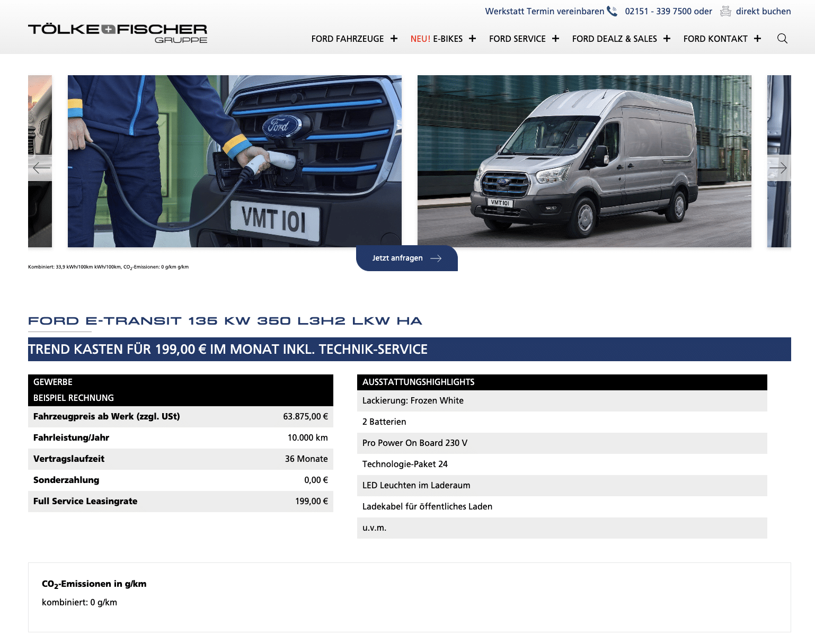Open the FORD FAHRZEUGE menu
This screenshot has width=815, height=644.
coord(348,39)
